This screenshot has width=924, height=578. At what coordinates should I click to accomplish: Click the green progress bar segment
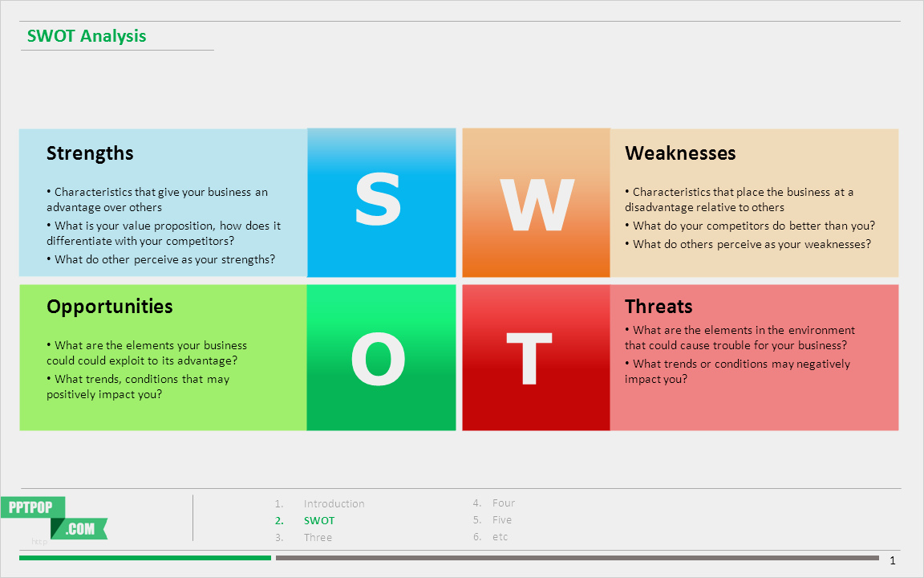[145, 558]
